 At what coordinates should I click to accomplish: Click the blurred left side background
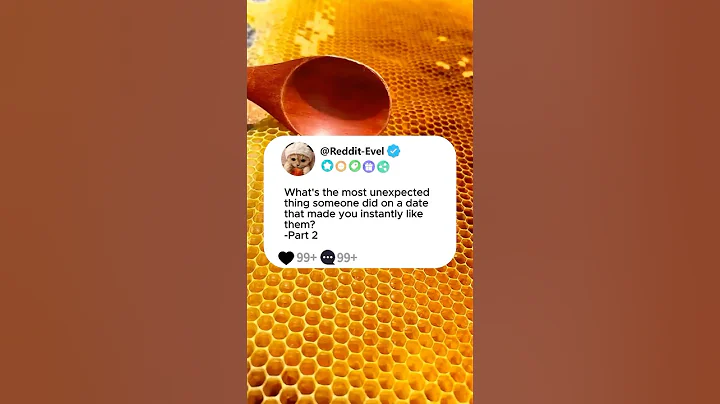tap(120, 200)
